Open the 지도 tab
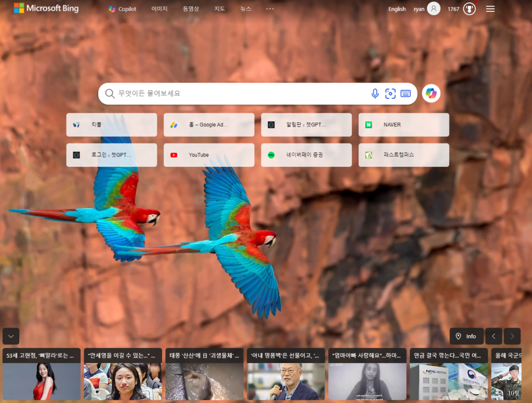 pyautogui.click(x=220, y=9)
